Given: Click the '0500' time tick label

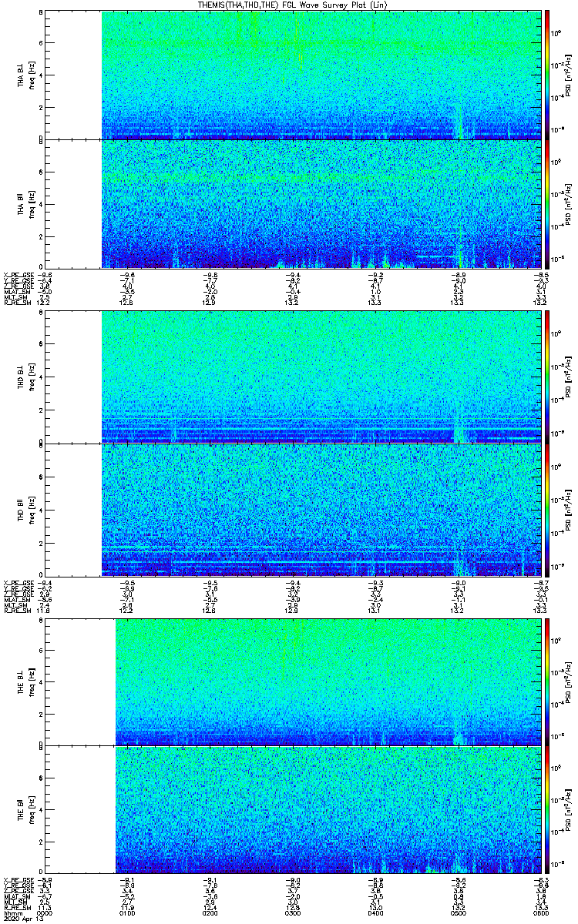Looking at the screenshot, I should [x=458, y=913].
